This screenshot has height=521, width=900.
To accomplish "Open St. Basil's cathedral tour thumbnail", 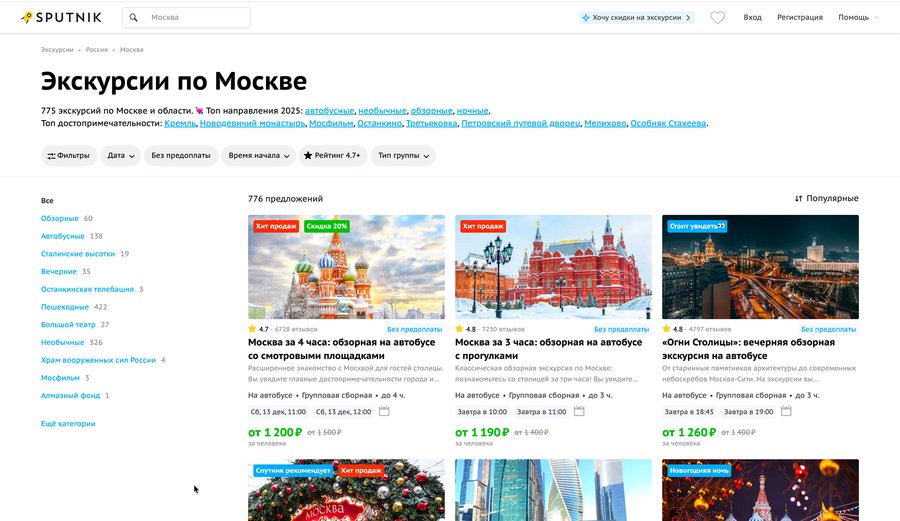I will (346, 267).
